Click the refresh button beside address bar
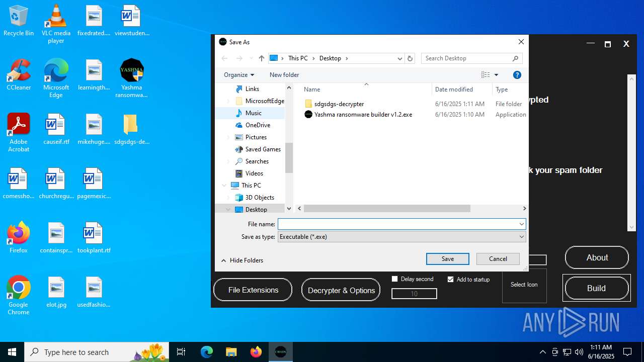This screenshot has height=362, width=644. click(x=410, y=58)
